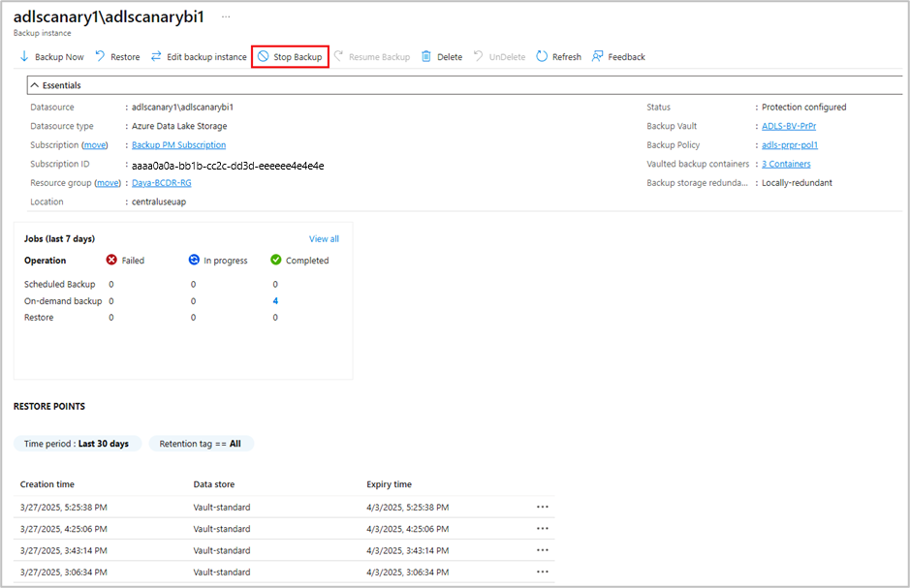Click the Restore operation row label in Jobs
The image size is (910, 588).
39,317
